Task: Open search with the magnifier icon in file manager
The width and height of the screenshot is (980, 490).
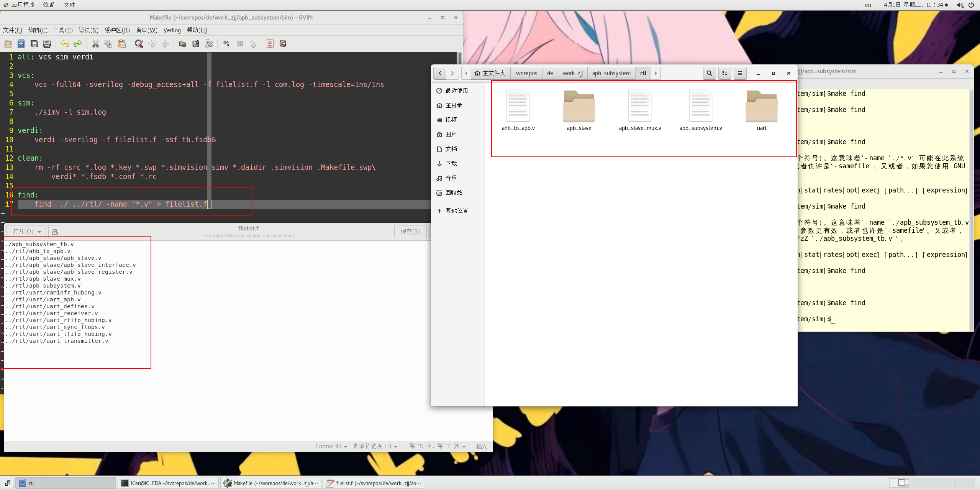Action: pos(709,73)
